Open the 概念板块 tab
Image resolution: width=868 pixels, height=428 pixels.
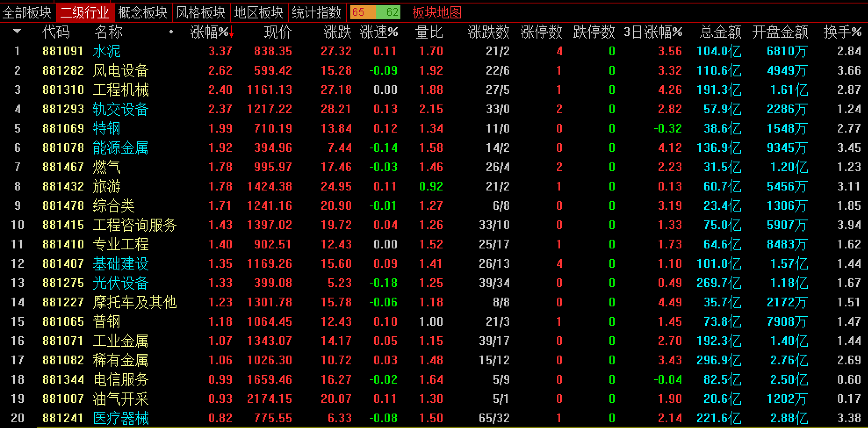coord(143,13)
